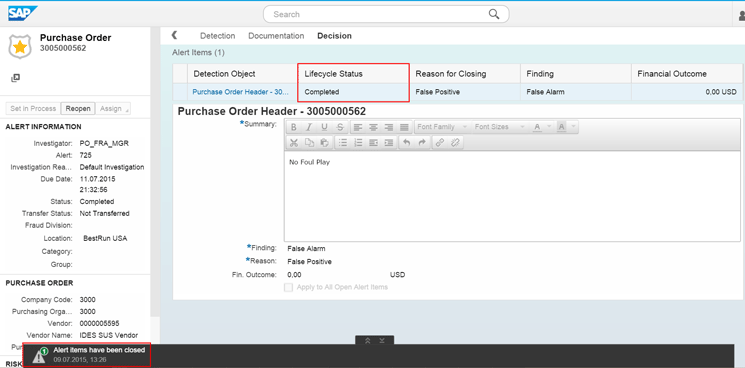Increase indent of summary text

tap(389, 143)
